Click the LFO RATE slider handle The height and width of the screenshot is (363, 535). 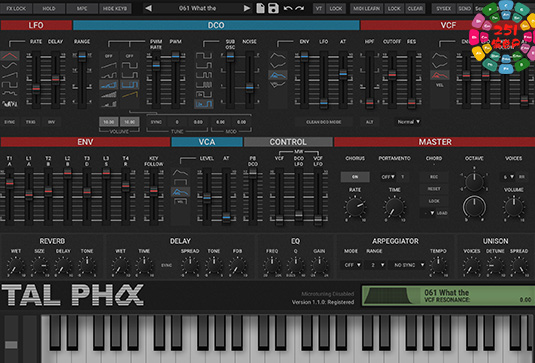[36, 89]
